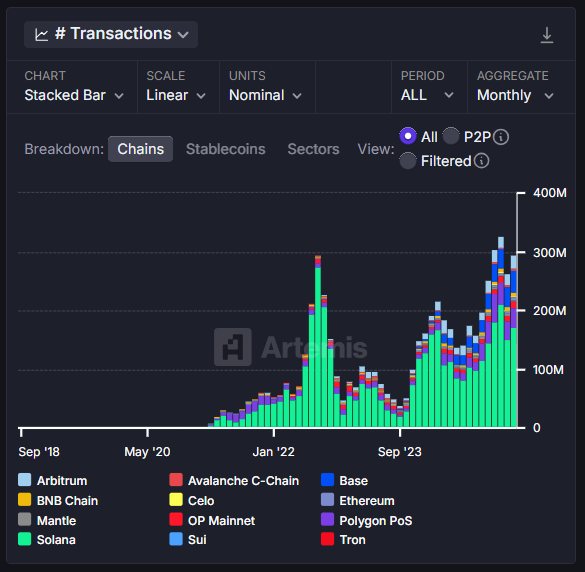Switch breakdown to Sectors tab
Viewport: 585px width, 572px height.
pyautogui.click(x=313, y=149)
